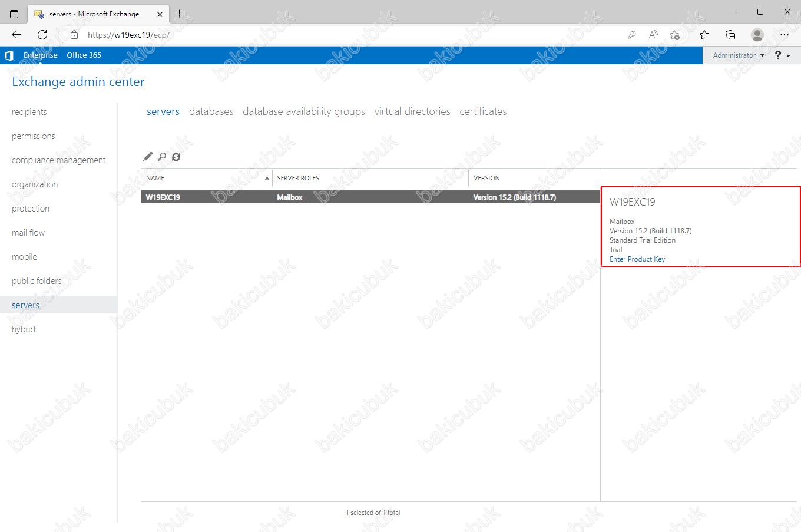This screenshot has width=801, height=532.
Task: Click the Exchange admin center heading
Action: [78, 82]
